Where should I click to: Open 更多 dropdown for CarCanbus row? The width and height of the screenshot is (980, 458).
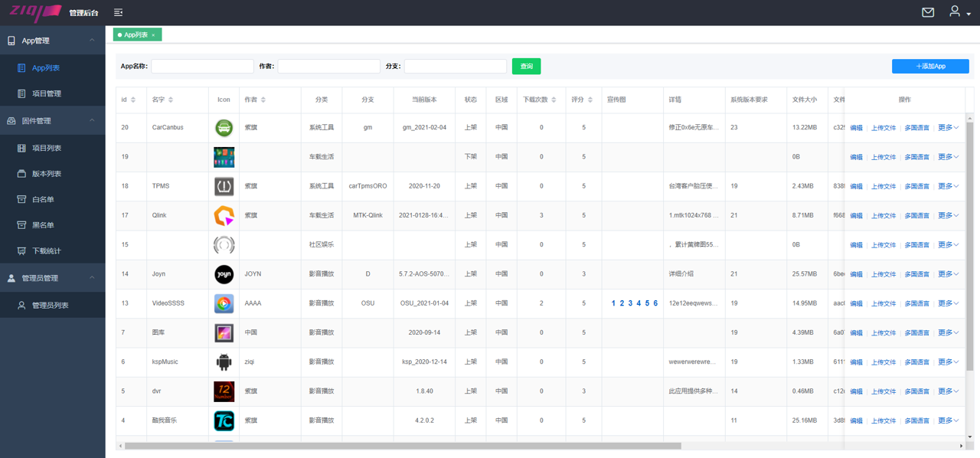click(x=948, y=128)
